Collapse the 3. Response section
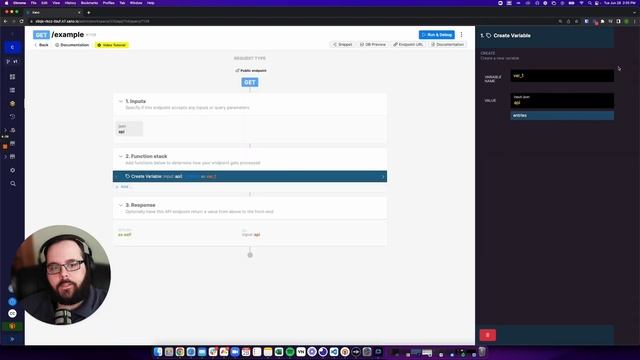 (120, 205)
